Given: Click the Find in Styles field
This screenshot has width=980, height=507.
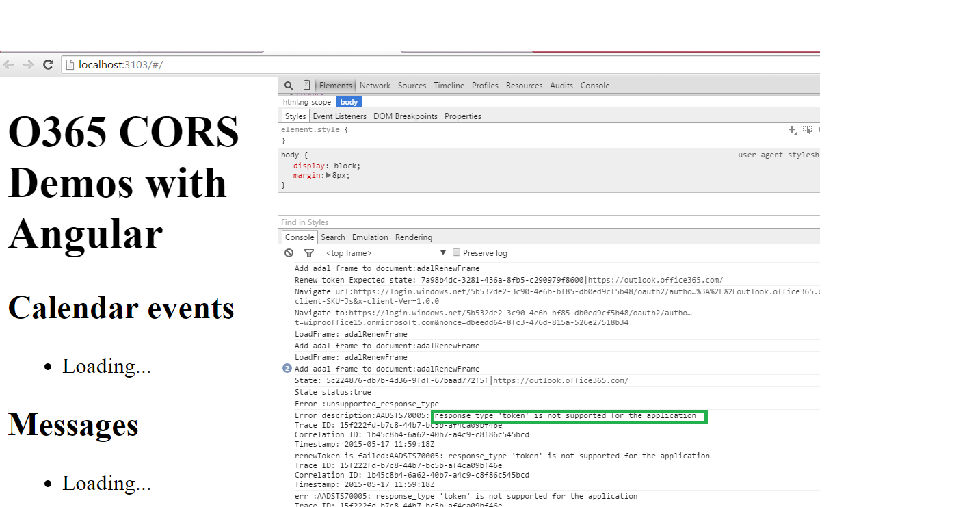Looking at the screenshot, I should point(549,222).
